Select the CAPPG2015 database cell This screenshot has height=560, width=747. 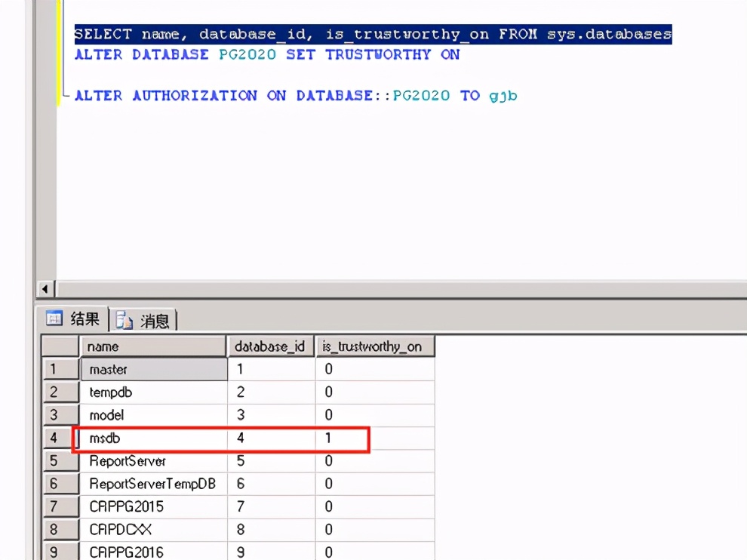[153, 506]
